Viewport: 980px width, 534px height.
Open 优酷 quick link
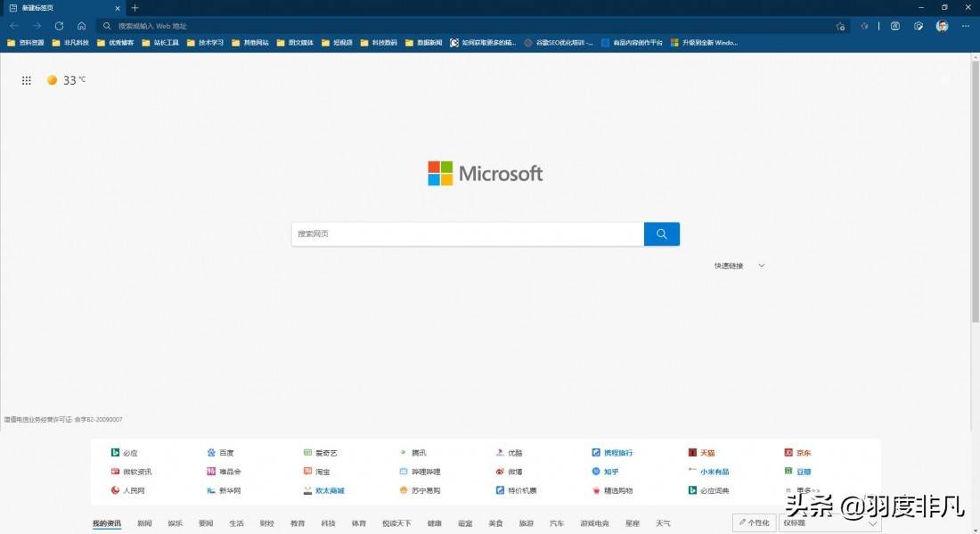tap(509, 453)
